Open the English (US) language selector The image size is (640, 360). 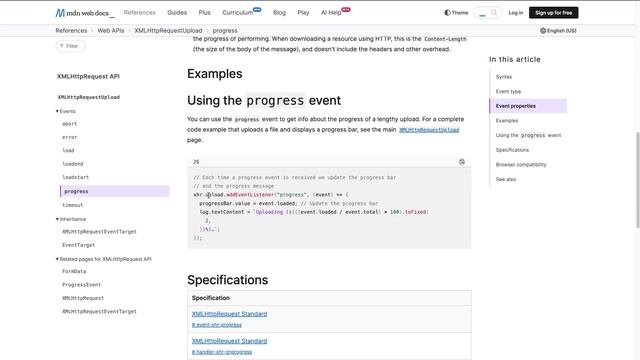[558, 31]
